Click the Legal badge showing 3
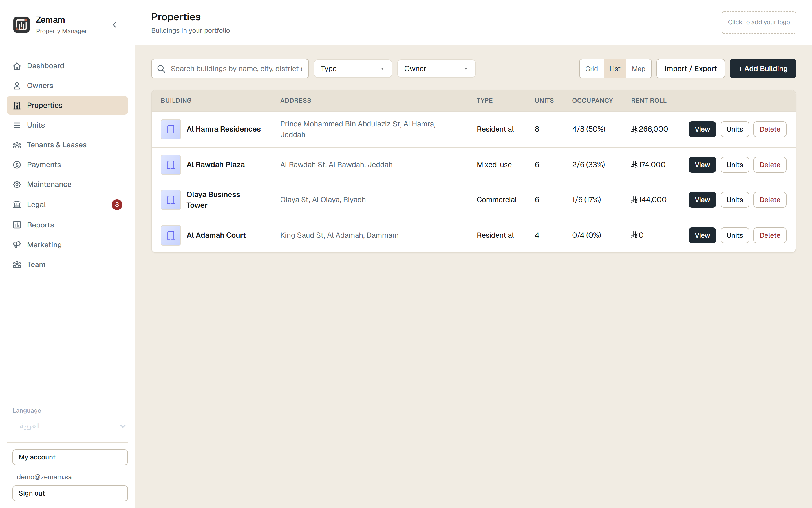 [x=117, y=205]
